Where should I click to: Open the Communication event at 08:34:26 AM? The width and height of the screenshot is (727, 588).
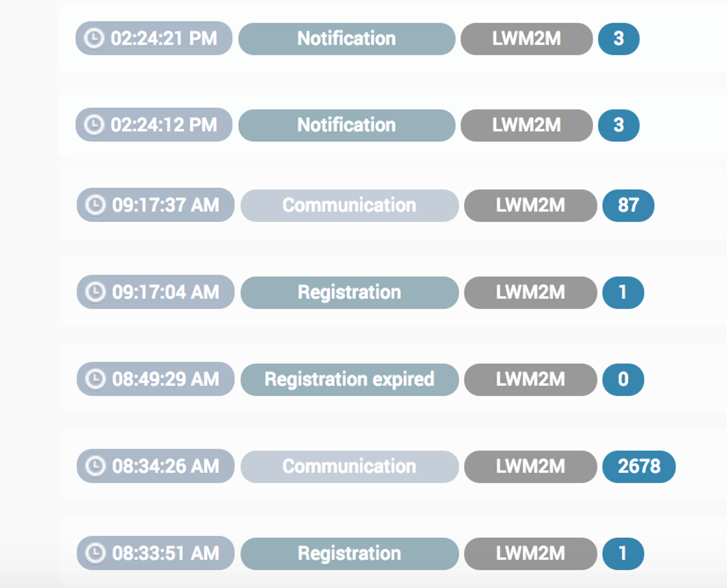[350, 466]
